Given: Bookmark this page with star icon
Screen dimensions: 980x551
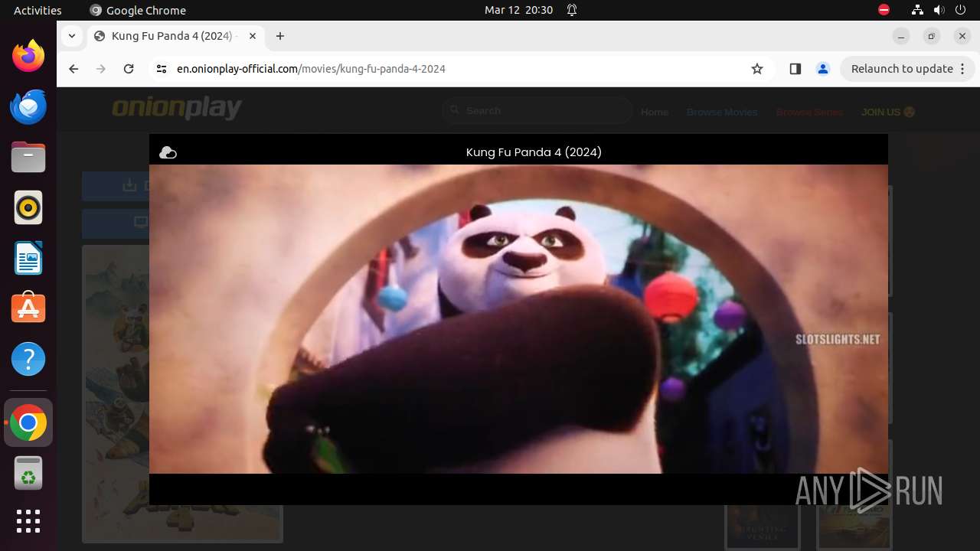Looking at the screenshot, I should (757, 69).
